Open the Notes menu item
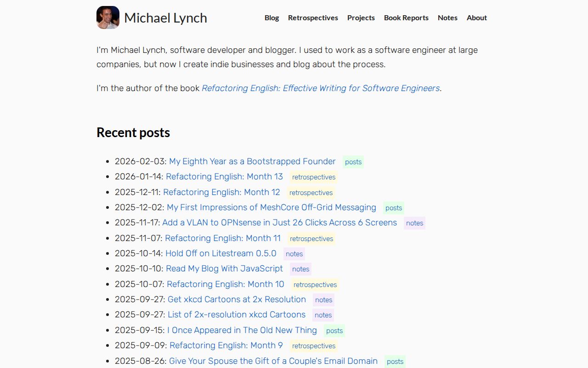588x368 pixels. [x=447, y=17]
